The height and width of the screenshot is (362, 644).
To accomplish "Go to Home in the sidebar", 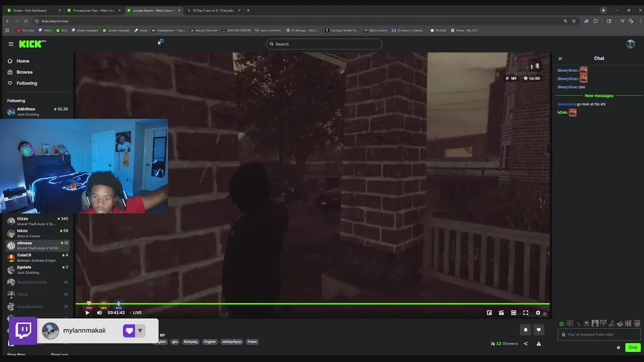I will [x=19, y=61].
